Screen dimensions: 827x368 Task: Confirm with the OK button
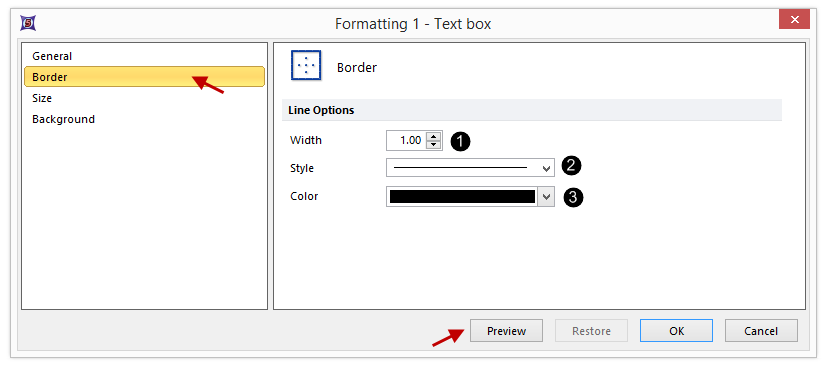pyautogui.click(x=677, y=331)
